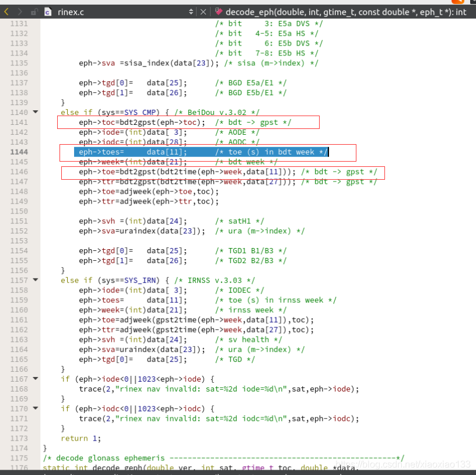
Task: Click the 'TGD1 B1/B3' comment
Action: (x=251, y=251)
